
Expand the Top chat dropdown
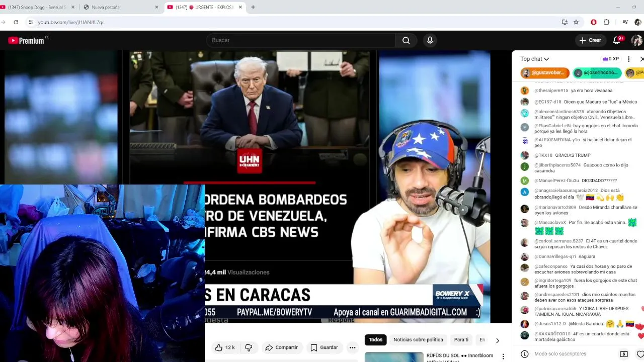pyautogui.click(x=535, y=59)
